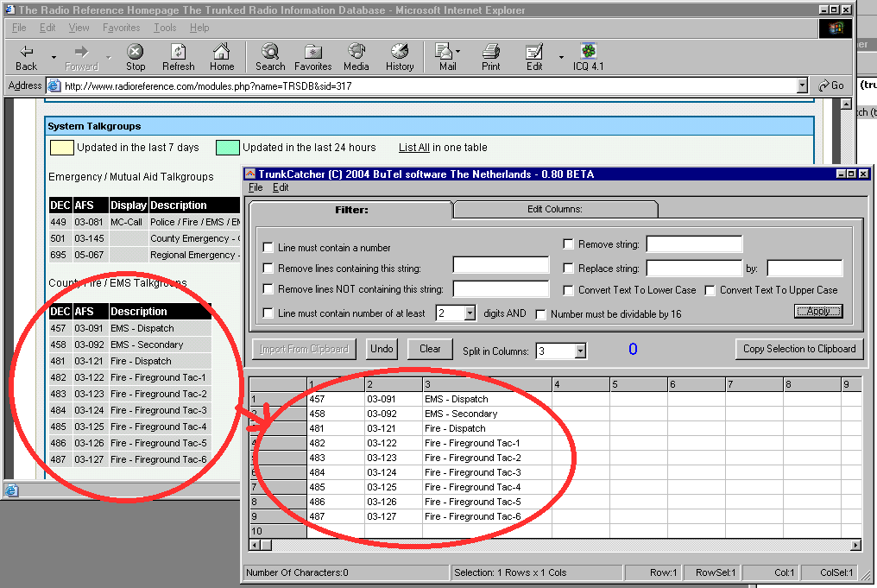Click the grid's horizontal scrollbar right arrow
Image resolution: width=877 pixels, height=588 pixels.
[x=855, y=545]
